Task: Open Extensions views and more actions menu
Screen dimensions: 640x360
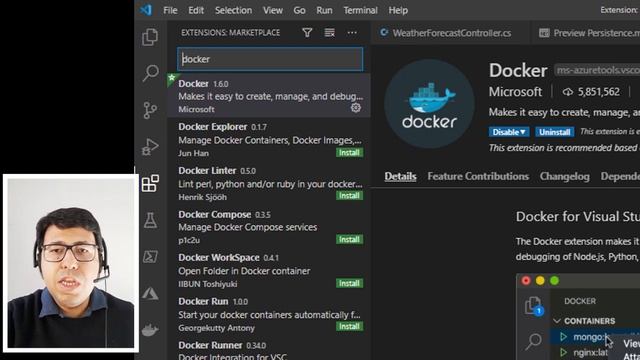Action: [352, 33]
